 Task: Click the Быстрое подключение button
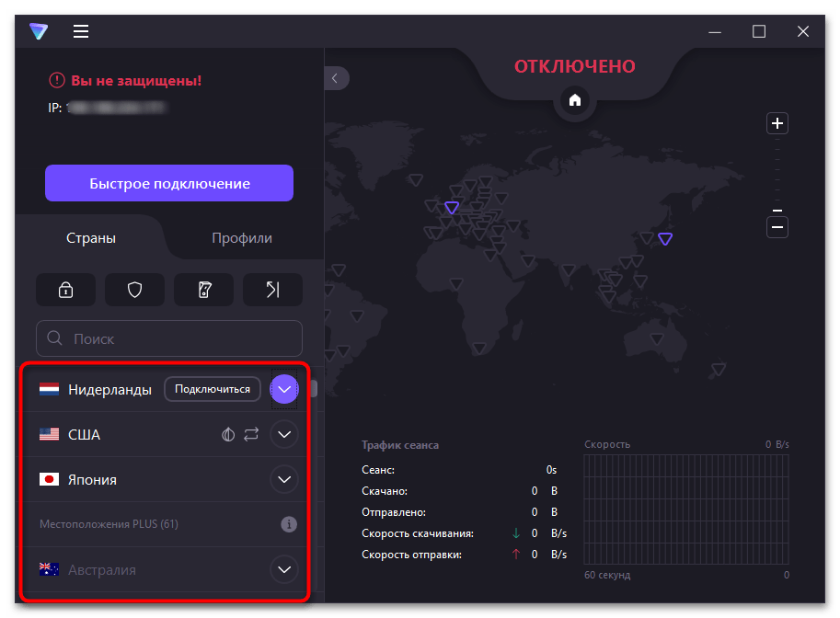coord(169,183)
